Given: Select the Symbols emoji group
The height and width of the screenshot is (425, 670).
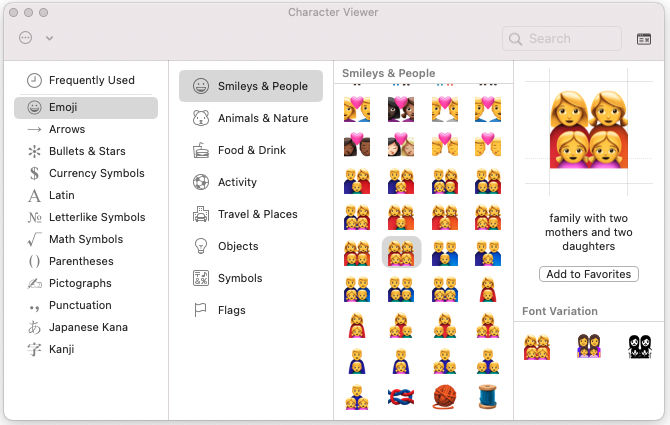Looking at the screenshot, I should (240, 278).
